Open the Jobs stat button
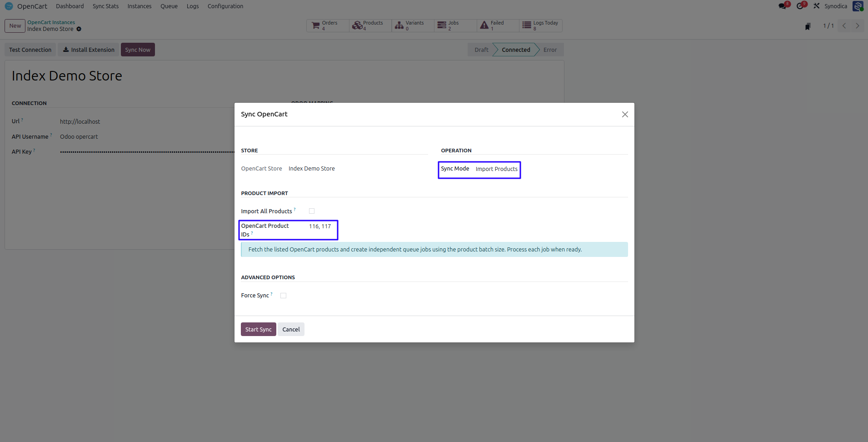868x442 pixels. pos(455,25)
